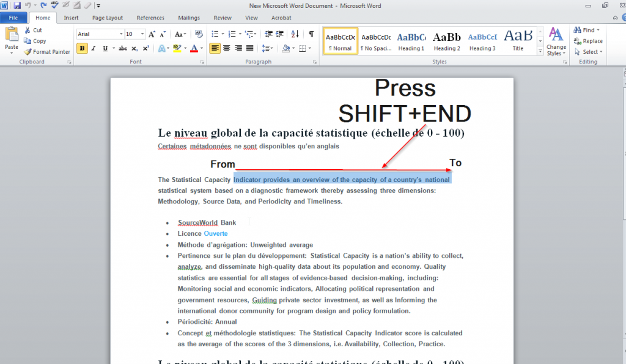Apply yellow text highlight color

(x=177, y=48)
